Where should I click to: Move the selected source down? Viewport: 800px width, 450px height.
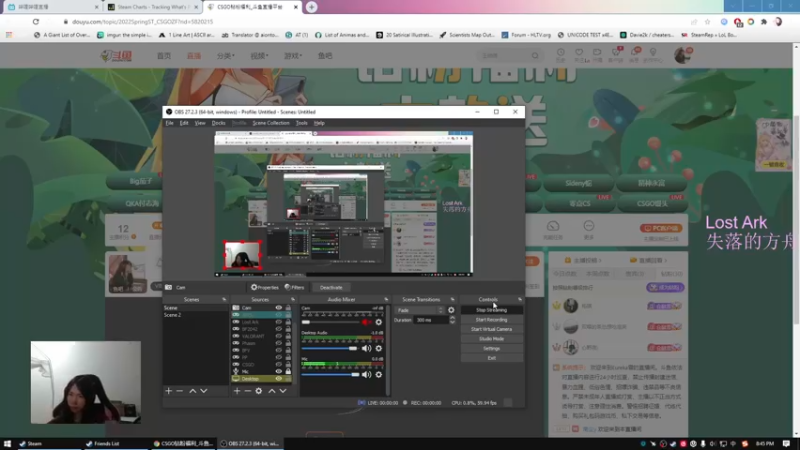283,391
